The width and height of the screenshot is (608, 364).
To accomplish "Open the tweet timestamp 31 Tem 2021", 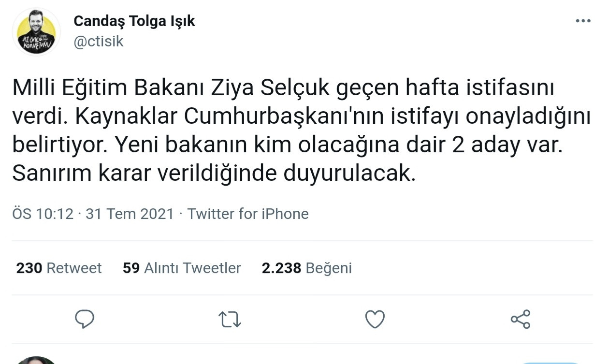I will point(130,214).
